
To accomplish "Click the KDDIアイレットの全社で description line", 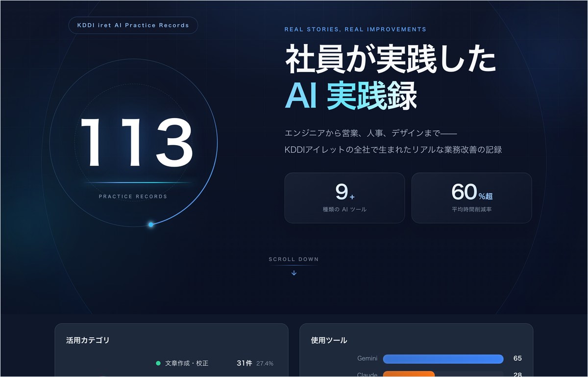I will tap(393, 150).
